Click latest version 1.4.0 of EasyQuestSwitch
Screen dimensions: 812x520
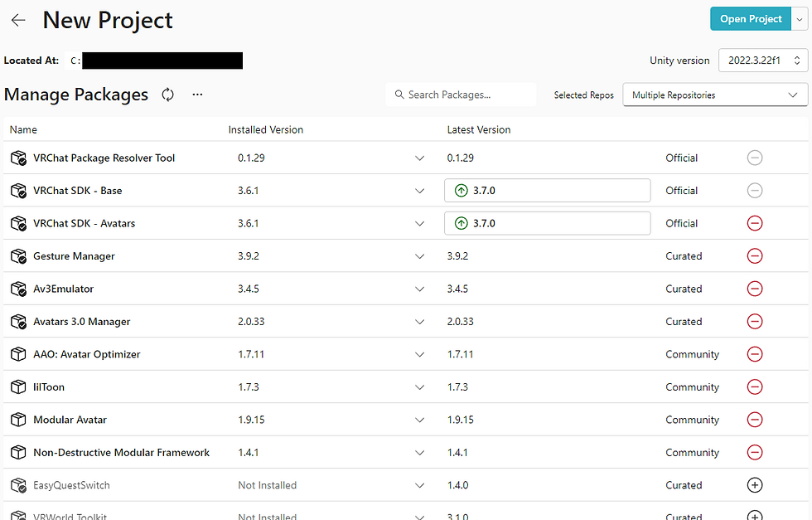tap(457, 485)
